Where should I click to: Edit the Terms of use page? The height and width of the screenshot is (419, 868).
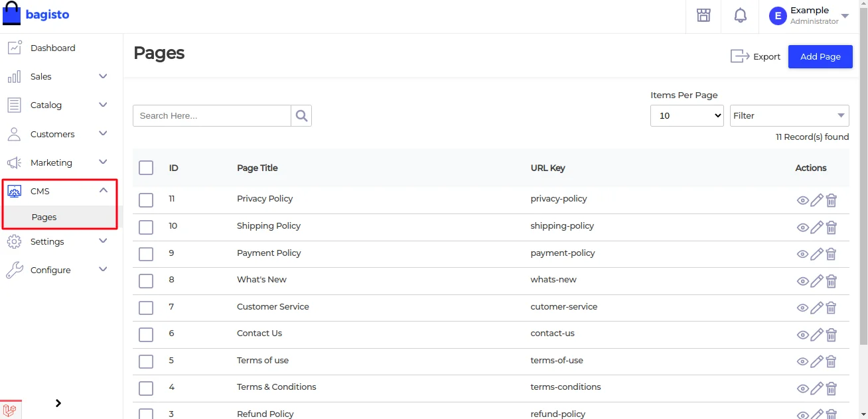tap(817, 361)
